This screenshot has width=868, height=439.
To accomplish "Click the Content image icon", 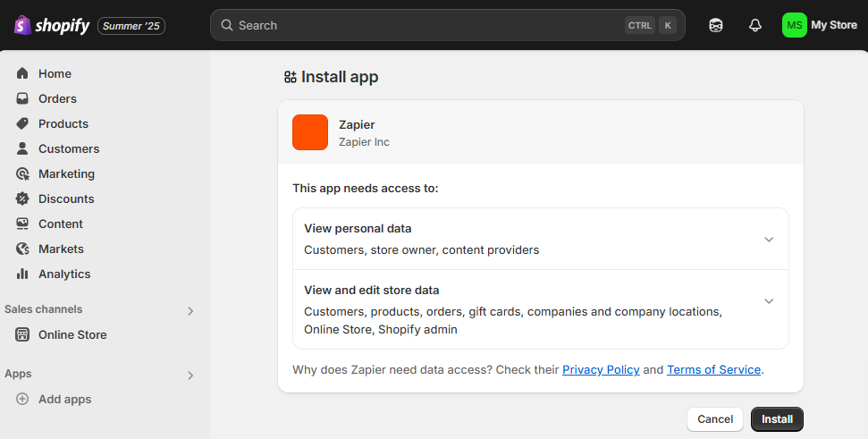I will coord(22,224).
